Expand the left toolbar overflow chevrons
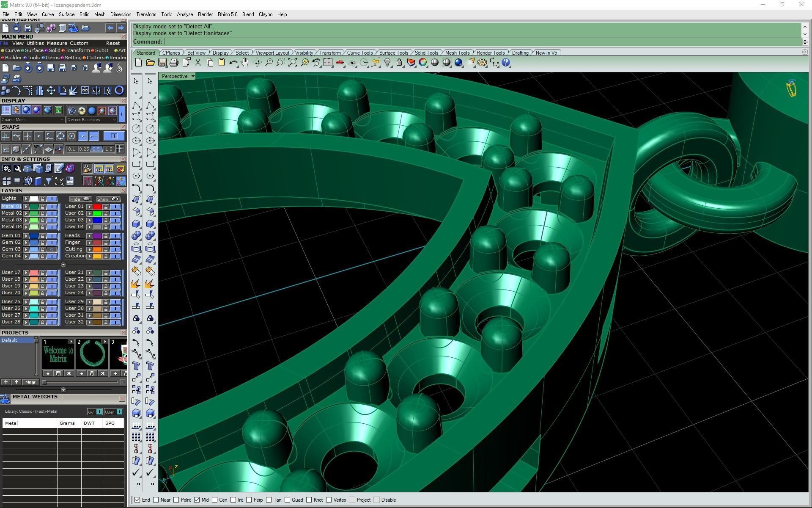The height and width of the screenshot is (508, 812). pos(138,484)
